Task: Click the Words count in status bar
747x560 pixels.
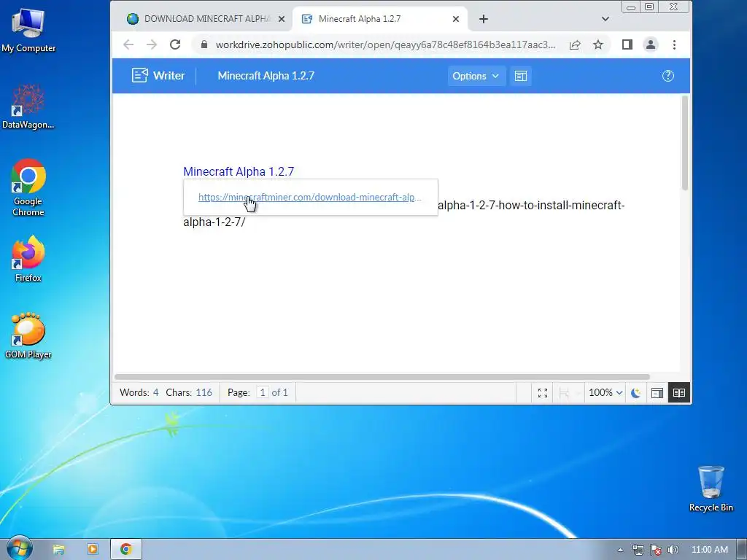Action: (x=139, y=393)
